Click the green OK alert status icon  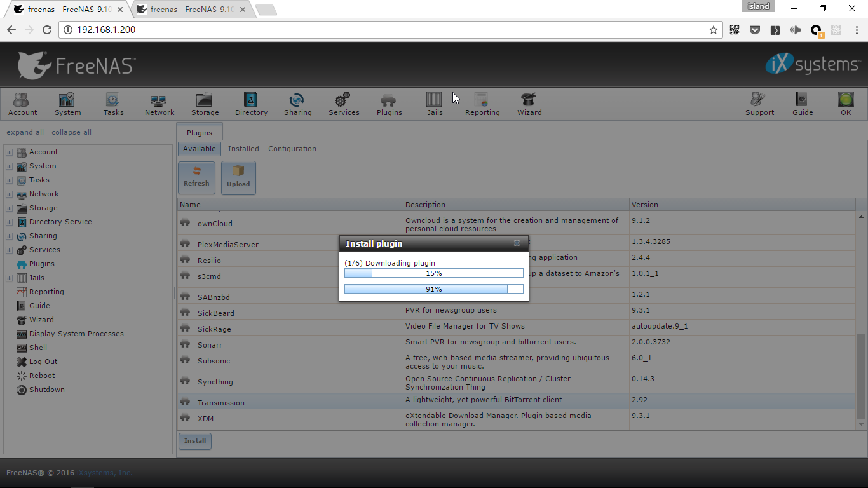845,104
